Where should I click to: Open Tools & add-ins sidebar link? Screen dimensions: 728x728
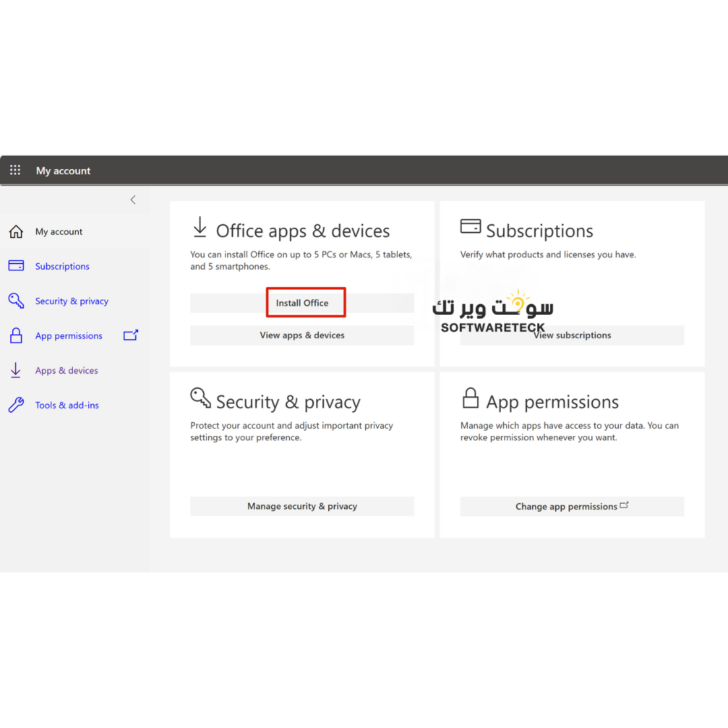67,405
